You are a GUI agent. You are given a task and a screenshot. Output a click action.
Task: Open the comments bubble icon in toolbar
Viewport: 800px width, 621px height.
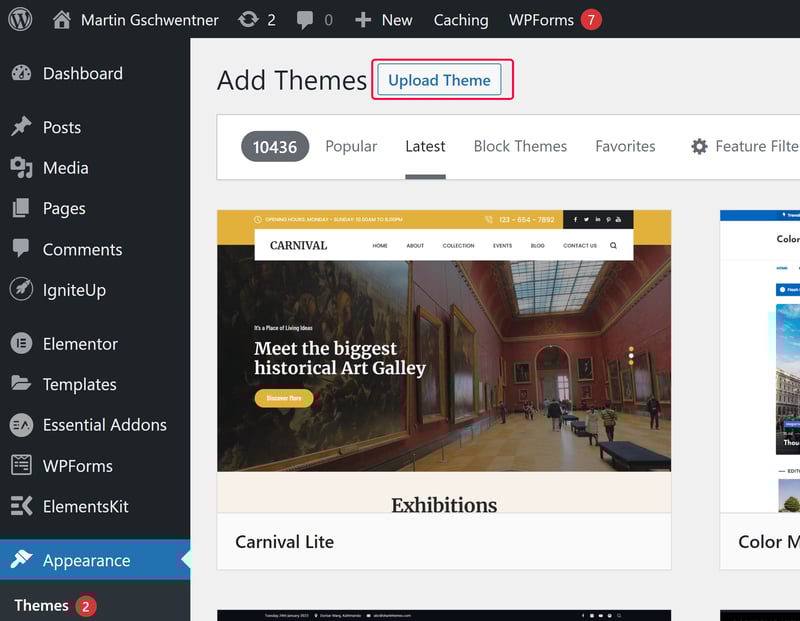click(x=305, y=20)
